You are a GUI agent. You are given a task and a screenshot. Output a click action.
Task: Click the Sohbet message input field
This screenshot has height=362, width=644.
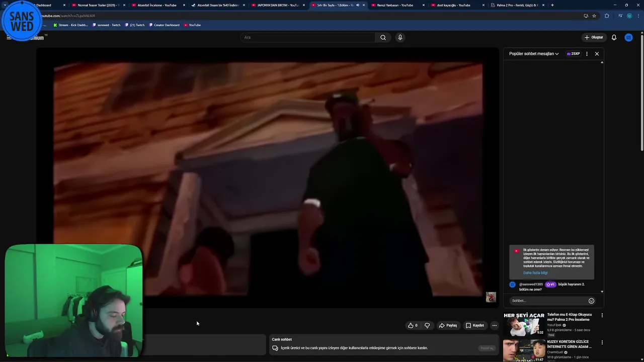548,301
